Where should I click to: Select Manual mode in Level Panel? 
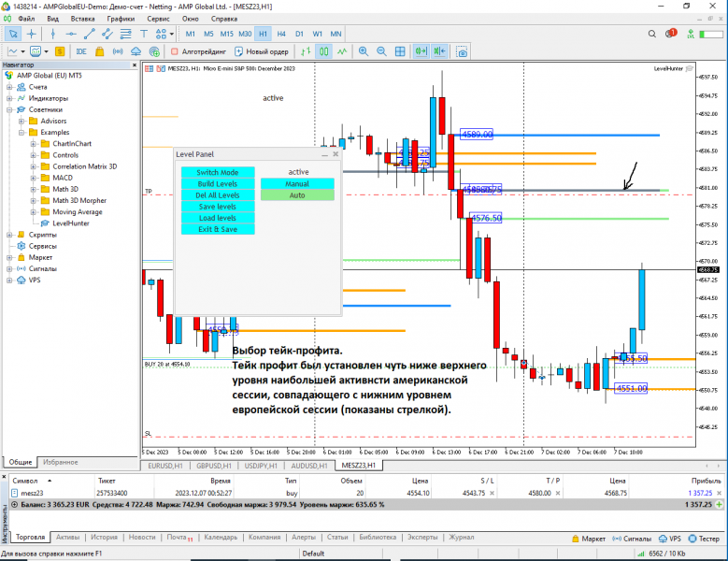297,184
